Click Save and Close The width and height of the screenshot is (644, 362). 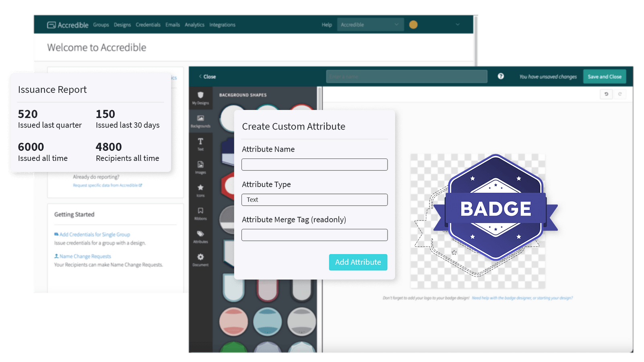604,76
